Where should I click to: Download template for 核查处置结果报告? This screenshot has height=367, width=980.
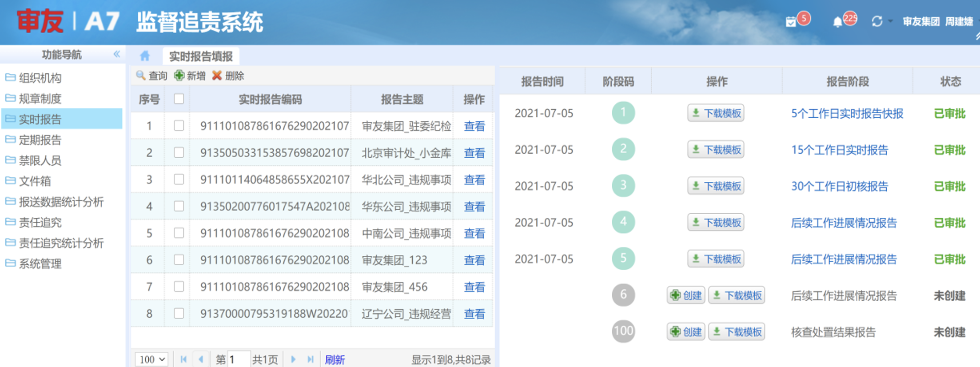(x=737, y=332)
